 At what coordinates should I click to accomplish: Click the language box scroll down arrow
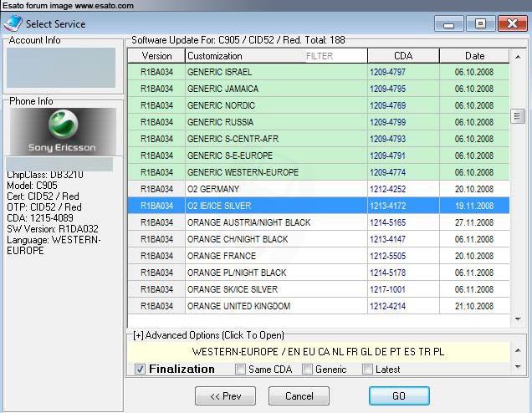click(x=518, y=366)
